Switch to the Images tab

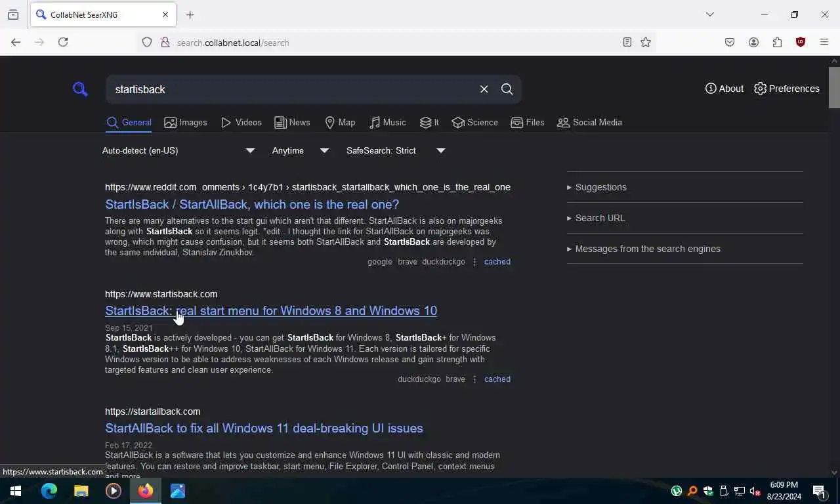click(x=186, y=122)
